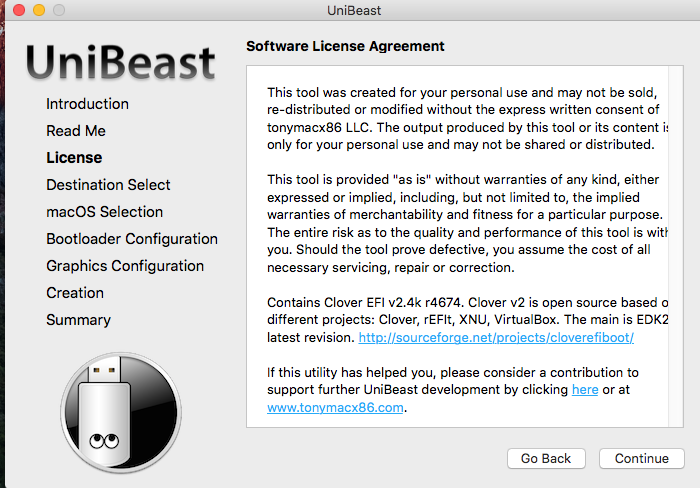This screenshot has width=700, height=488.
Task: Open the sourceforge cloverefiboot link
Action: click(496, 338)
